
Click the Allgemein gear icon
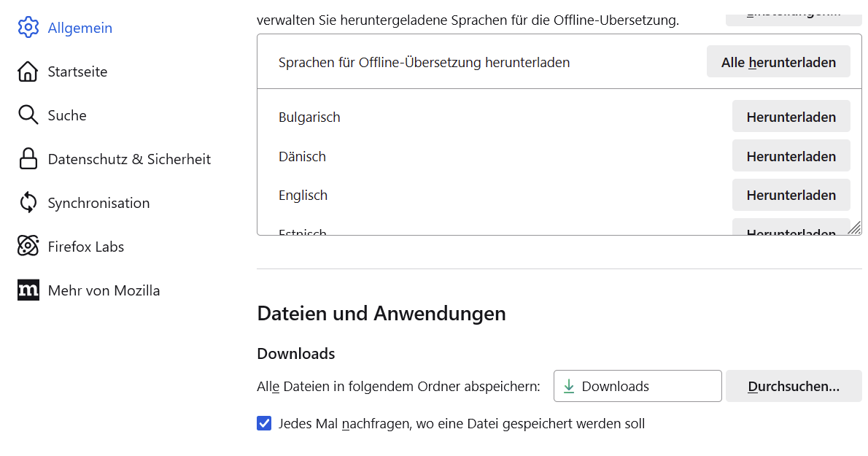[28, 28]
